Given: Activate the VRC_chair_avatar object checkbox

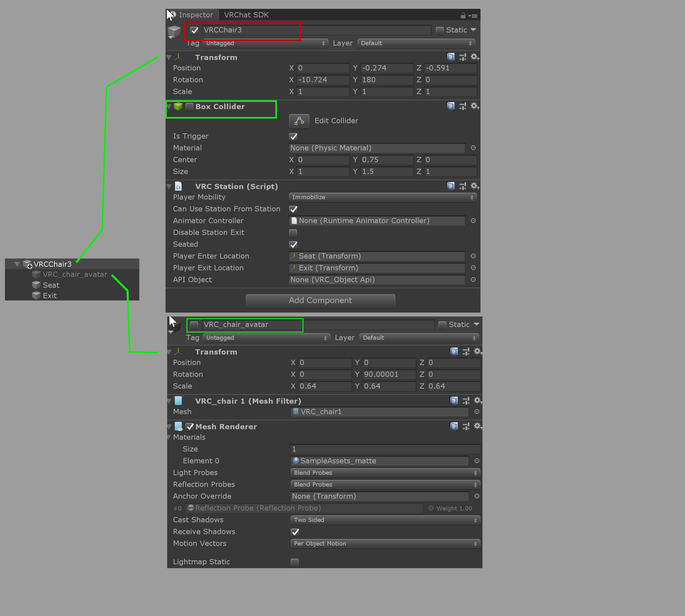Looking at the screenshot, I should [x=194, y=325].
